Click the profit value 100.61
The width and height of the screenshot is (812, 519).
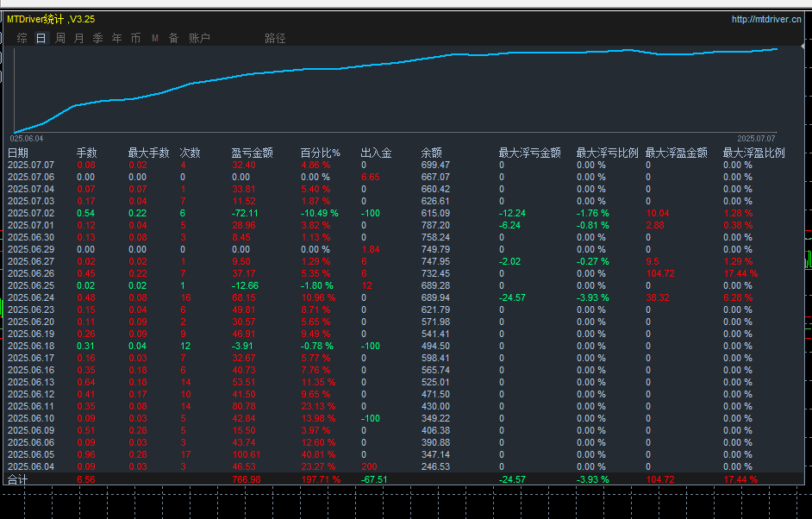point(246,454)
